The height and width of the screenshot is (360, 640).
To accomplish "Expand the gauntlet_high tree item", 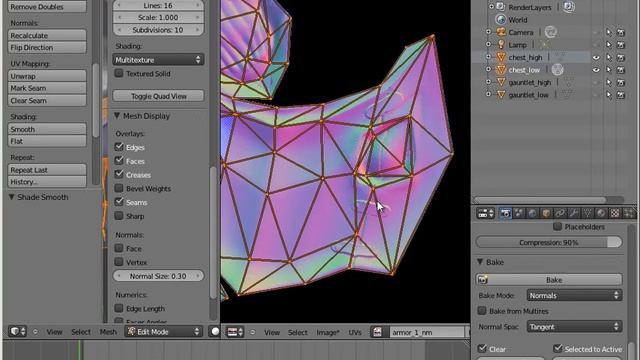I will [x=489, y=82].
